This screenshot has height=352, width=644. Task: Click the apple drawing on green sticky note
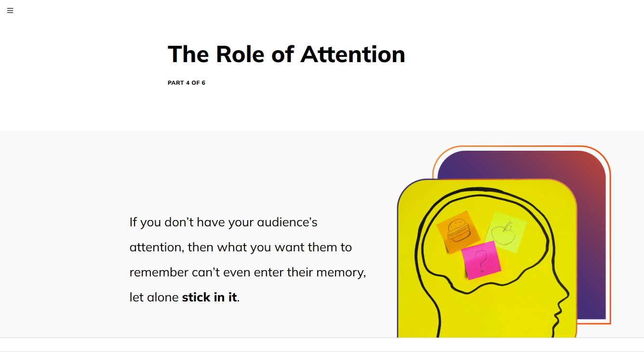[504, 233]
